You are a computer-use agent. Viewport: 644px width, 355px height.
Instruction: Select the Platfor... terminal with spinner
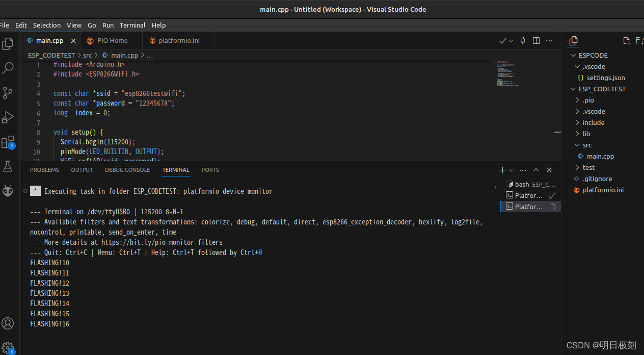(x=530, y=207)
